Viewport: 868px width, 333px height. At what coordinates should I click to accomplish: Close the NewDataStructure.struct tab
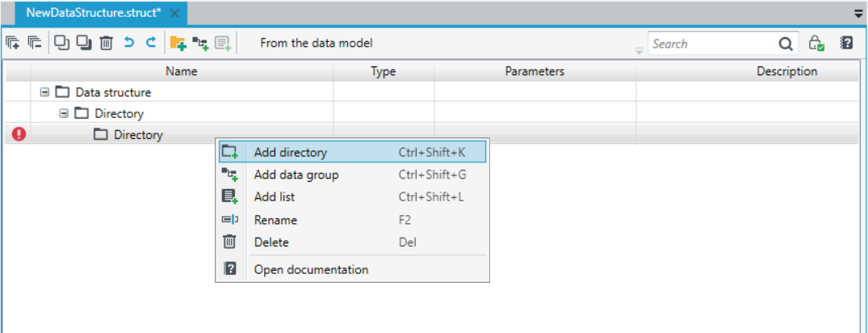click(x=175, y=14)
